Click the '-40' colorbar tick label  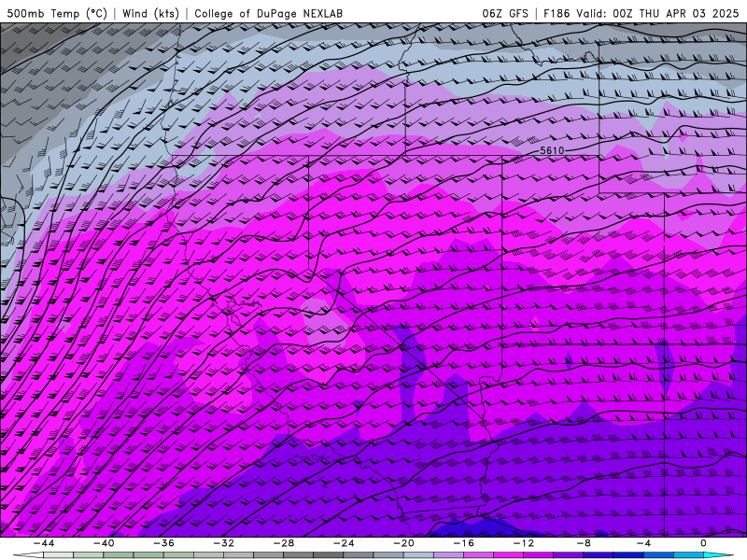pos(104,543)
